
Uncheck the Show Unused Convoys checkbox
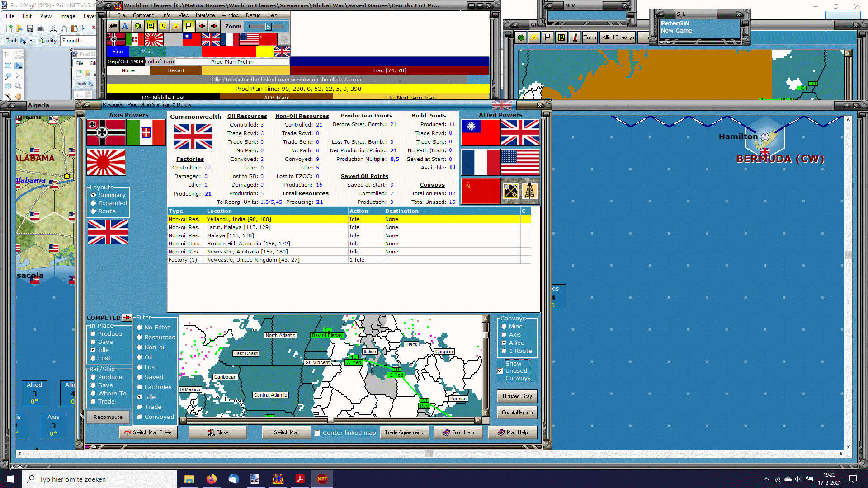coord(500,371)
